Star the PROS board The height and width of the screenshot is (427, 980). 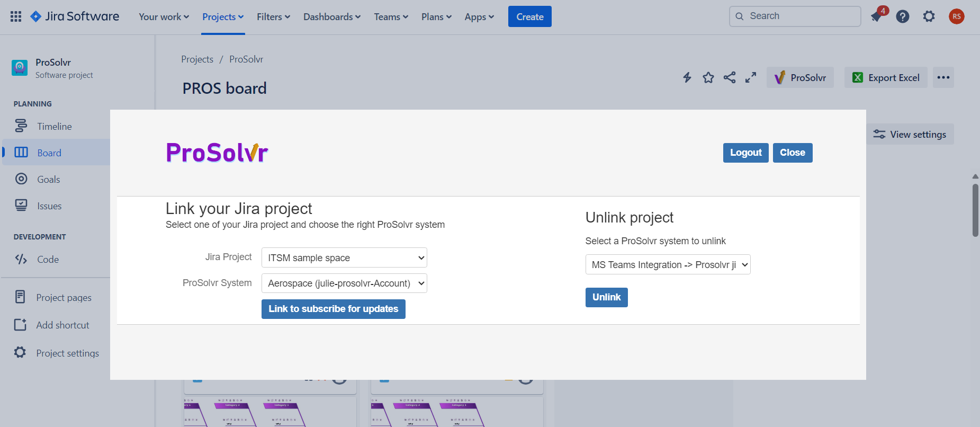[708, 78]
